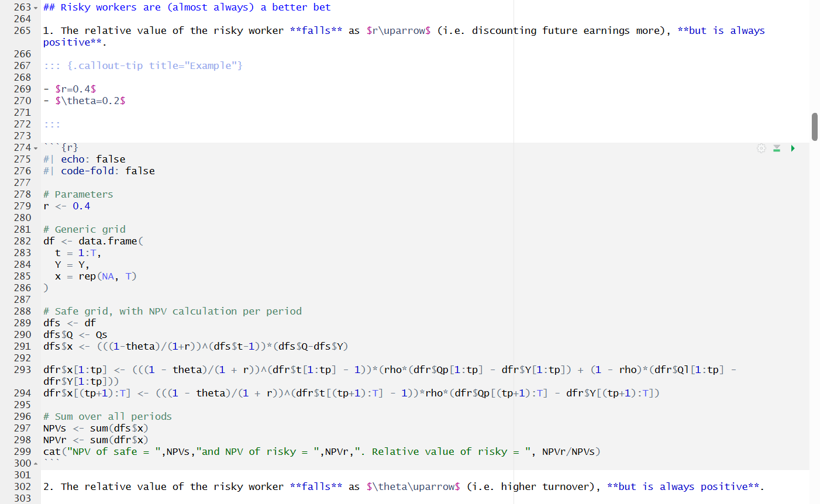Click line number 279 in the gutter
Image resolution: width=820 pixels, height=504 pixels.
[22, 206]
